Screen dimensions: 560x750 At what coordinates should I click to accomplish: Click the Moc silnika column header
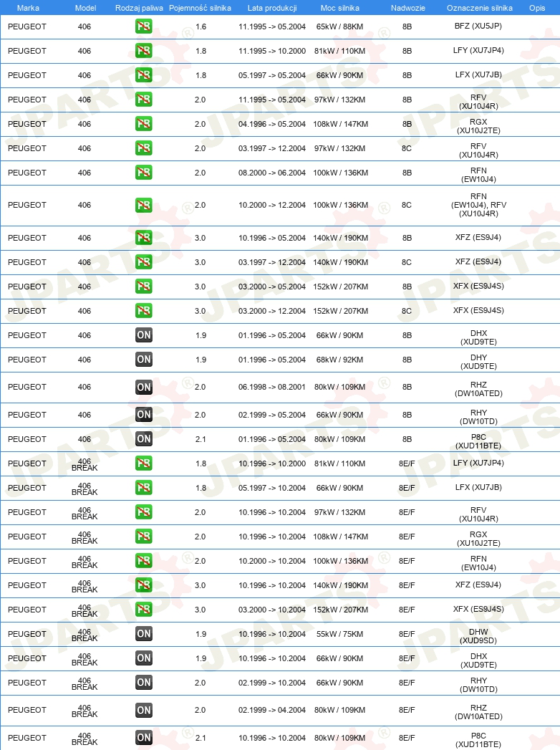(x=340, y=8)
